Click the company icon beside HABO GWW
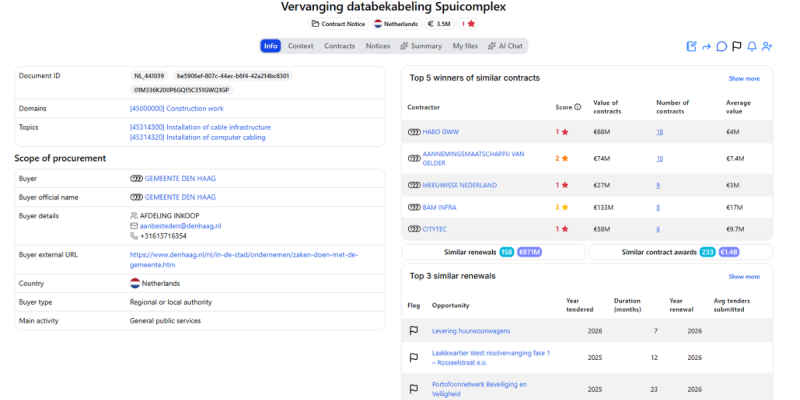The image size is (800, 400). click(414, 132)
